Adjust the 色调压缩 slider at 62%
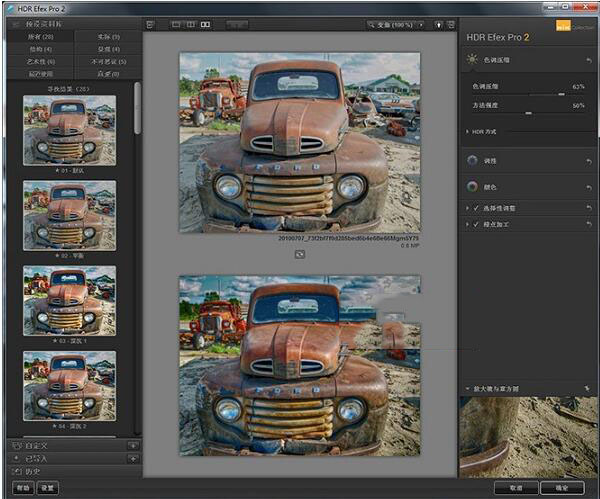The image size is (600, 499). [561, 94]
